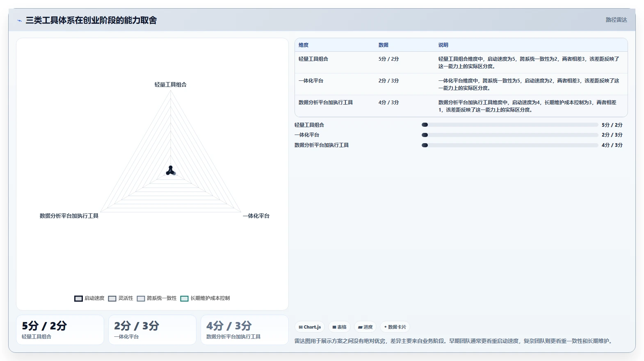
Task: Click the 一体化平台 progress list label
Action: [x=307, y=135]
